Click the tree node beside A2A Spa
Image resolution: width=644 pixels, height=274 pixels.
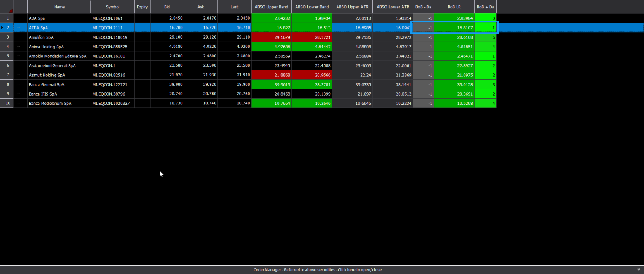coord(19,18)
